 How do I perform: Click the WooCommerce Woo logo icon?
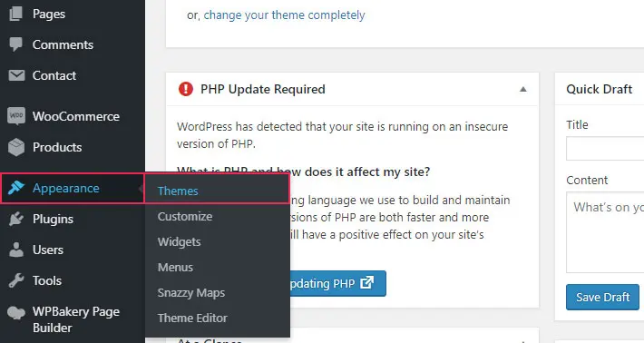(x=16, y=116)
